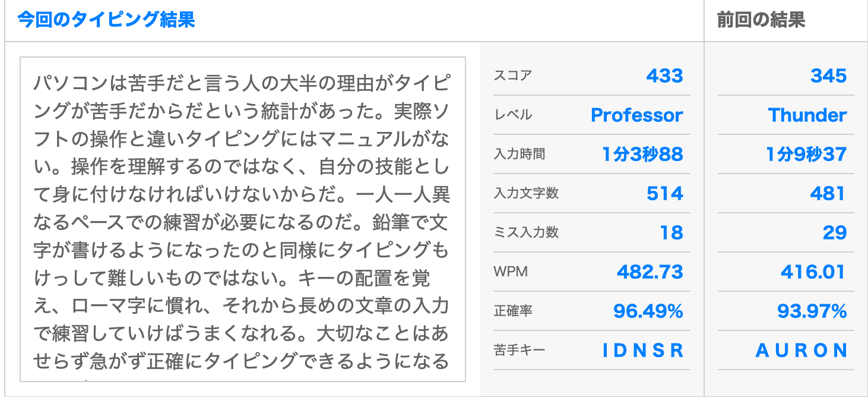
Task: Click the previous character count 481
Action: coord(828,194)
